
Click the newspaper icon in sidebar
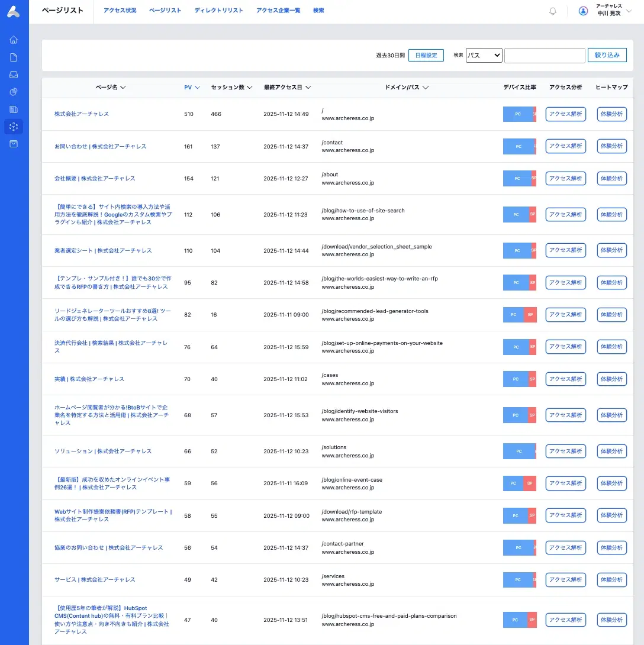14,109
